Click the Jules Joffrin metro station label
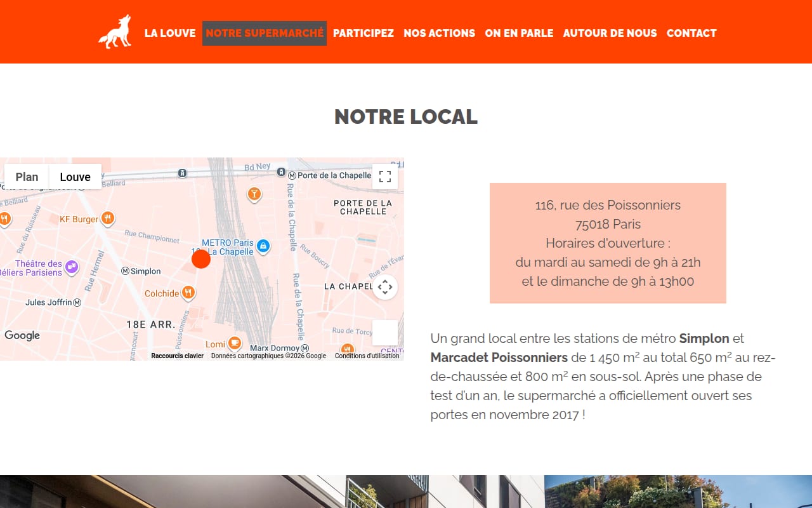 coord(53,302)
